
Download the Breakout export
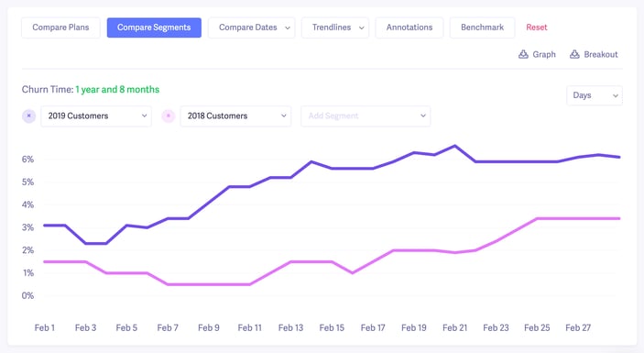coord(594,54)
